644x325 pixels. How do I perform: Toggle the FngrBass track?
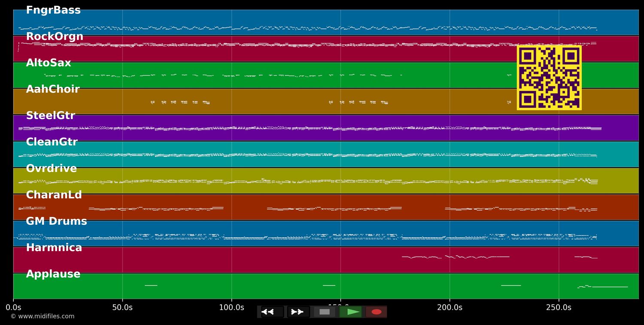(x=54, y=9)
